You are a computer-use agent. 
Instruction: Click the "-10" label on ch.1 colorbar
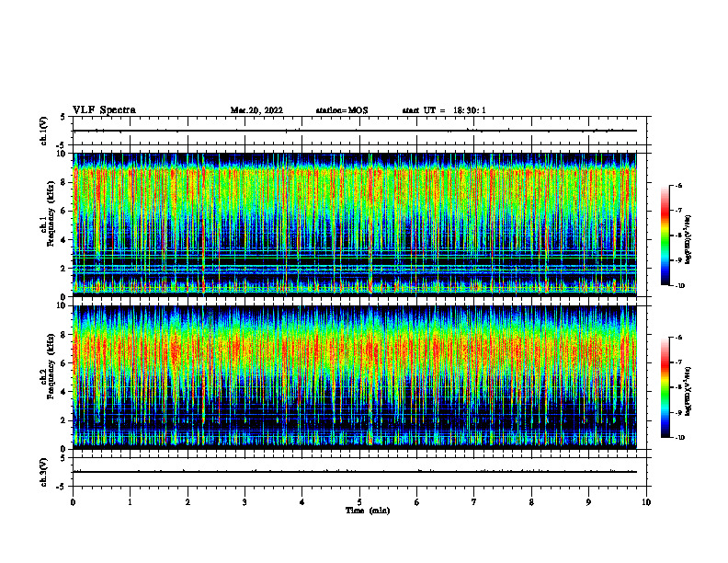(680, 286)
